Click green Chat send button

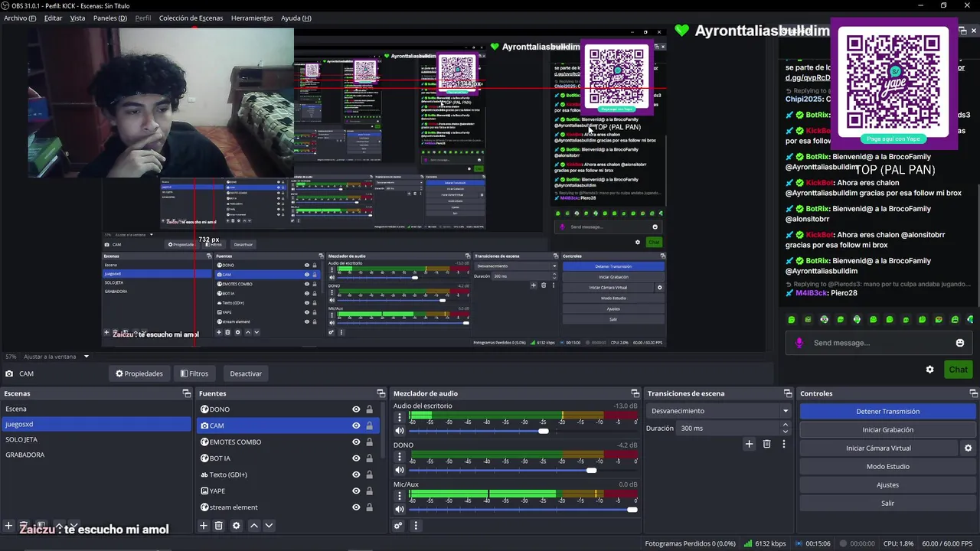pyautogui.click(x=958, y=370)
